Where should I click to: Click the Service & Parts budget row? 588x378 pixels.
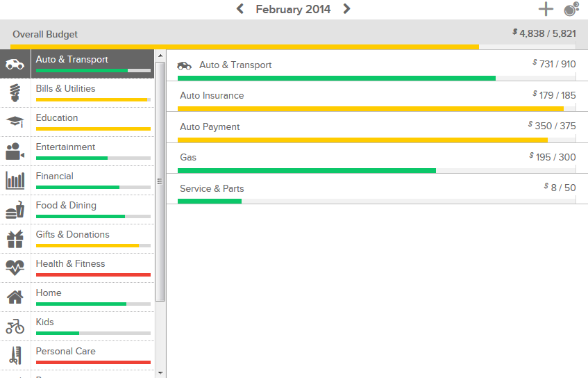coord(377,189)
